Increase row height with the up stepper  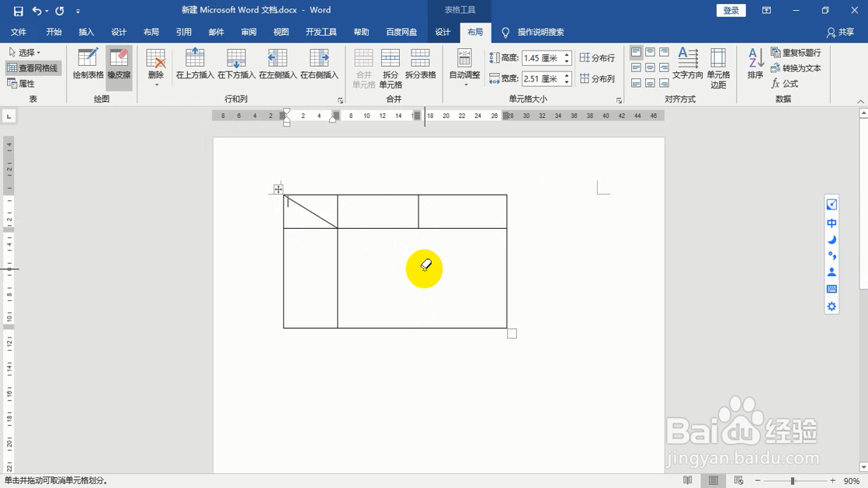tap(567, 55)
